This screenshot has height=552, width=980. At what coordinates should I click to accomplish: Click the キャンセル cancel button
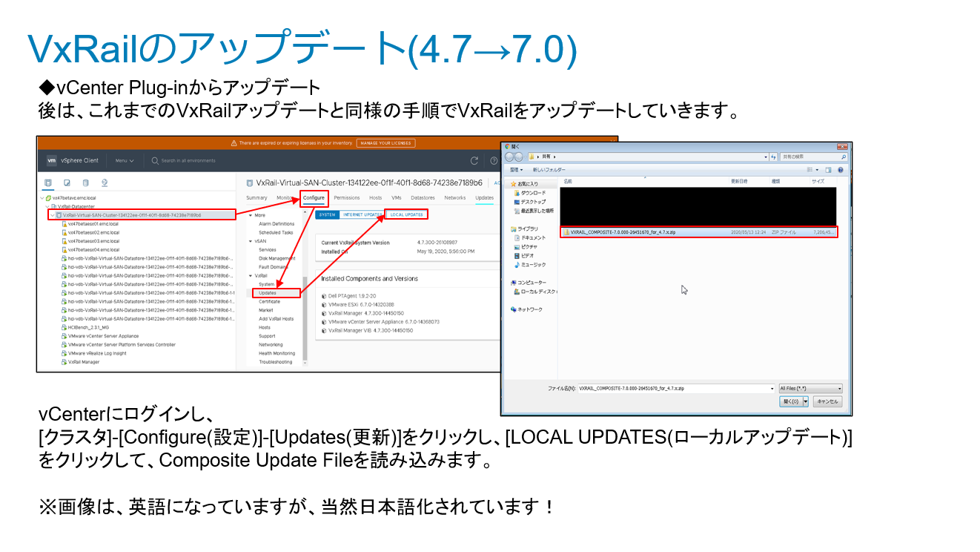[827, 401]
